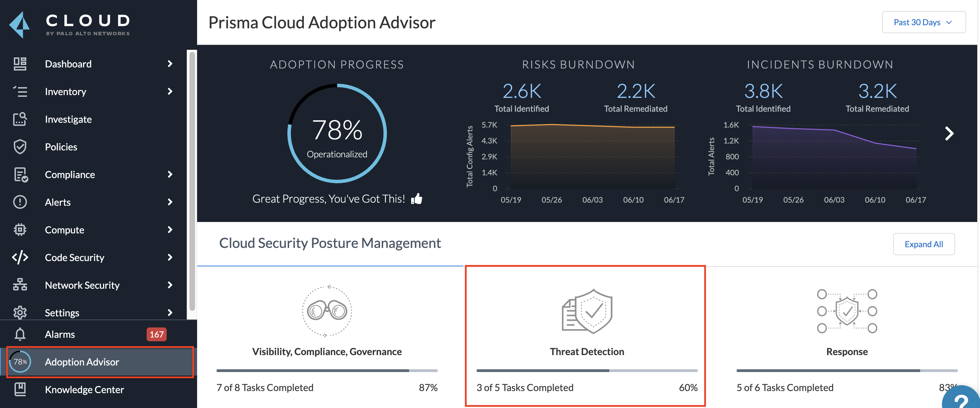980x408 pixels.
Task: Click the next arrow beside Incidents Burndown
Action: point(949,133)
